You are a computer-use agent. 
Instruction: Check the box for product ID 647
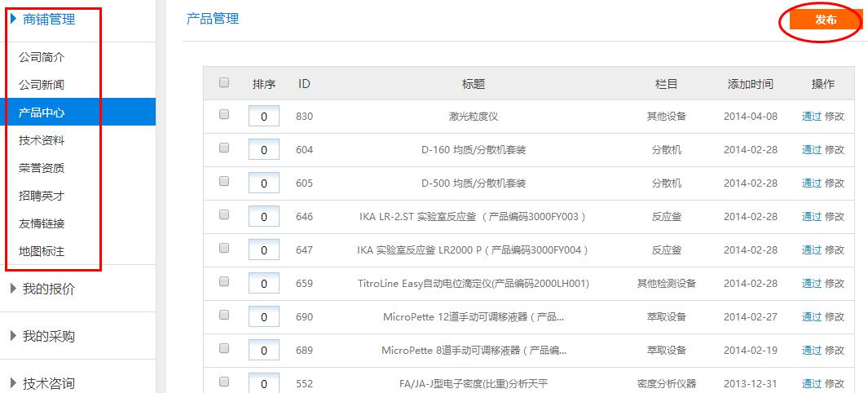224,248
